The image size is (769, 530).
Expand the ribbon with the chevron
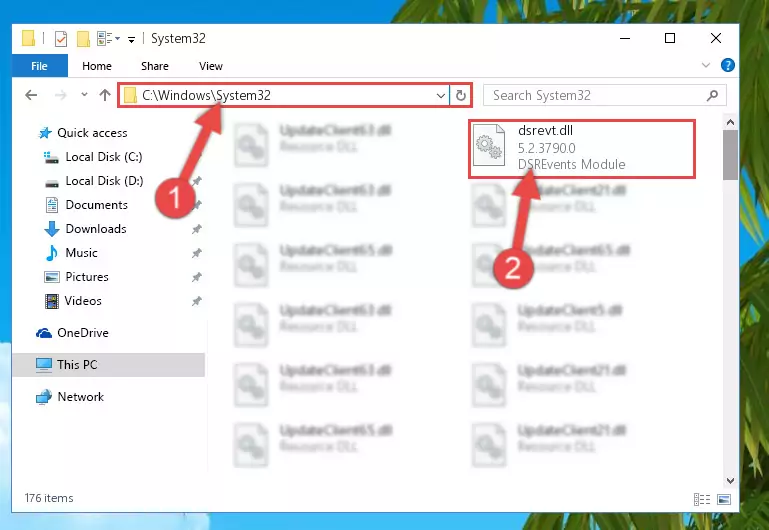tap(706, 65)
